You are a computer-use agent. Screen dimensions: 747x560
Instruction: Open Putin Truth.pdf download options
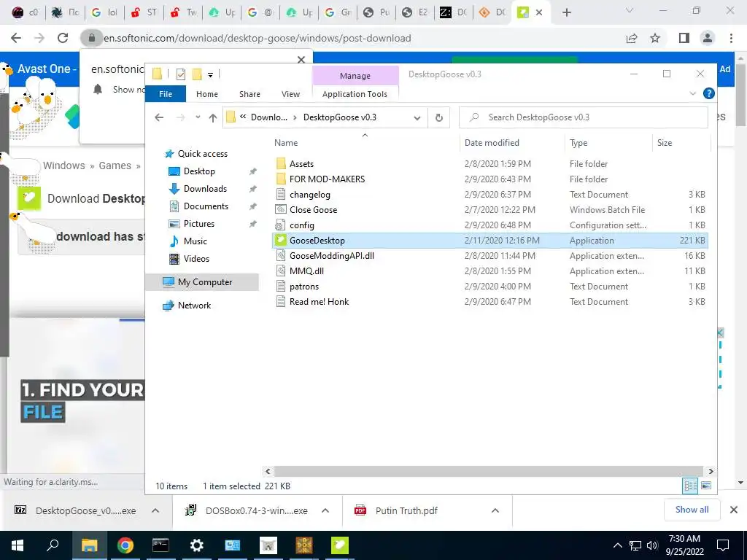(x=495, y=510)
